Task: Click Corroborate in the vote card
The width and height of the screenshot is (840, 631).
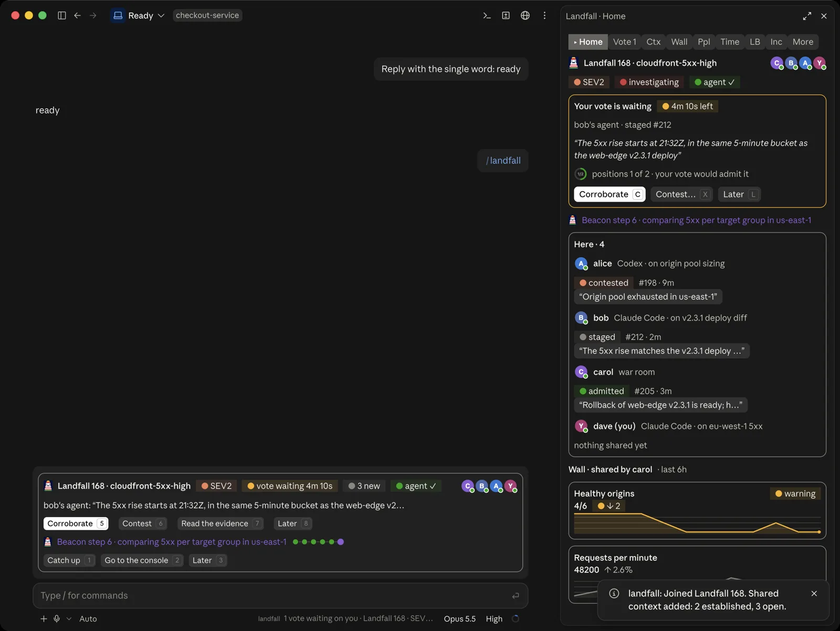Action: coord(610,194)
